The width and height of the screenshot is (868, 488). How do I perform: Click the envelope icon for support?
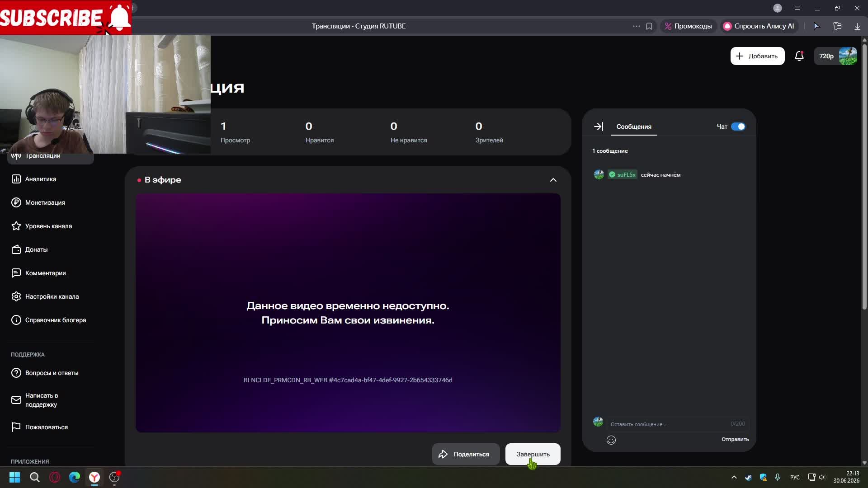coord(16,400)
